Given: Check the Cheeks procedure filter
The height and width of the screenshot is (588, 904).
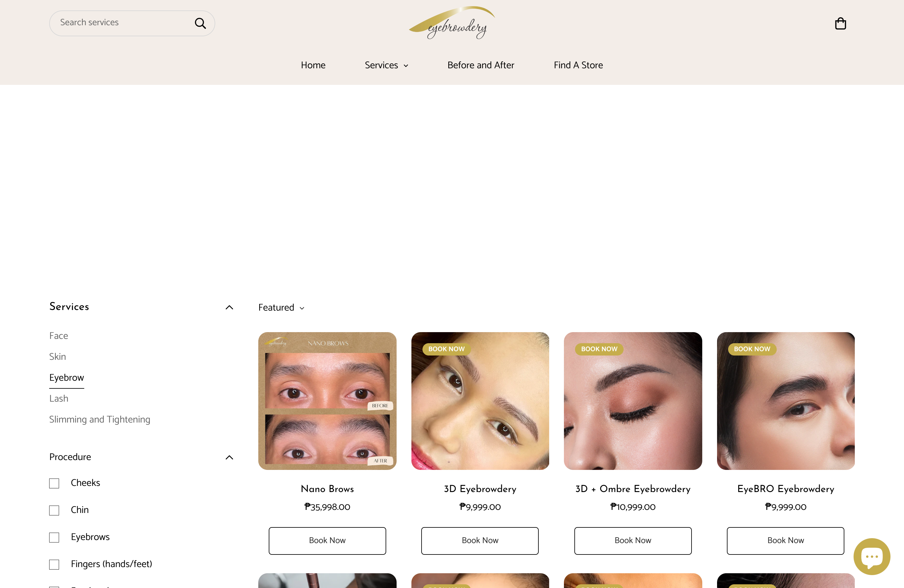Looking at the screenshot, I should pyautogui.click(x=54, y=483).
